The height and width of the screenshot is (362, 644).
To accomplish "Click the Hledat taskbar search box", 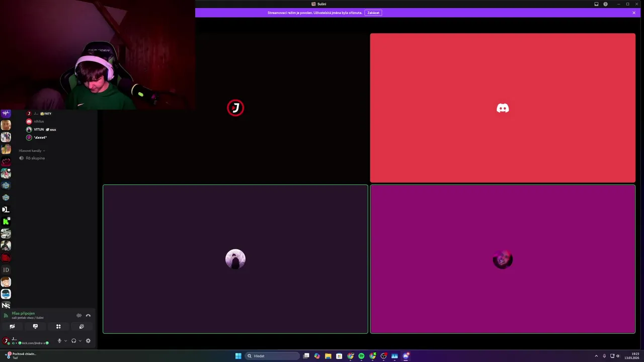I will point(272,356).
